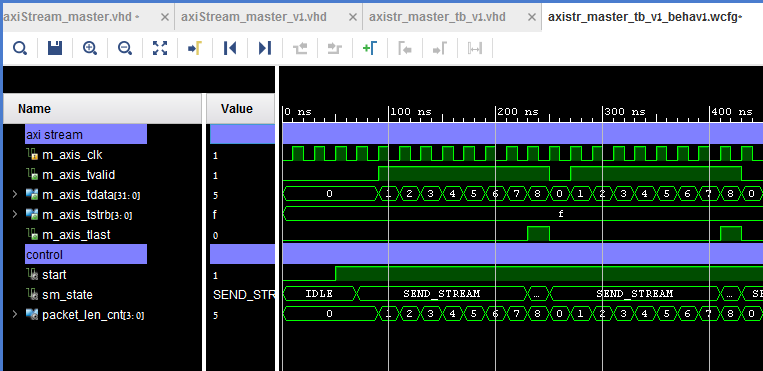Switch to axiStream_master_v1.vhd tab

(x=254, y=17)
